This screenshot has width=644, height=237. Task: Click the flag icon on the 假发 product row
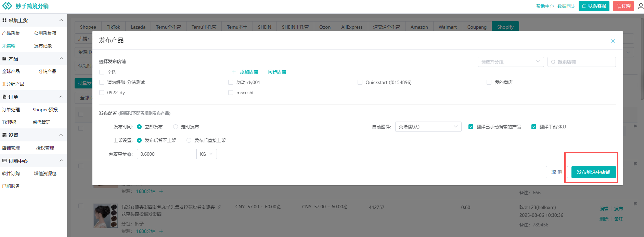click(635, 204)
